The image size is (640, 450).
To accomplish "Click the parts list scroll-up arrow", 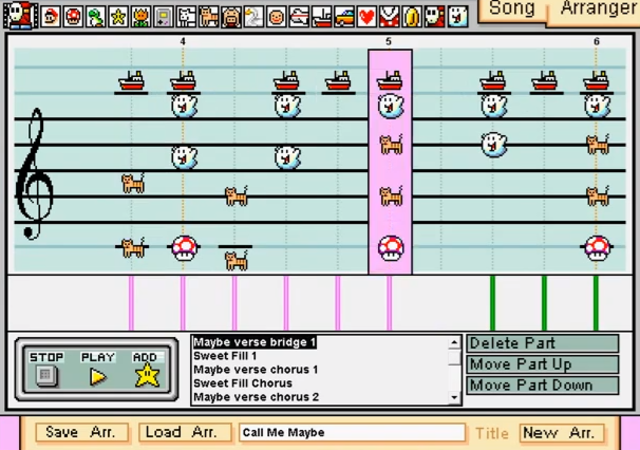I will (x=454, y=342).
